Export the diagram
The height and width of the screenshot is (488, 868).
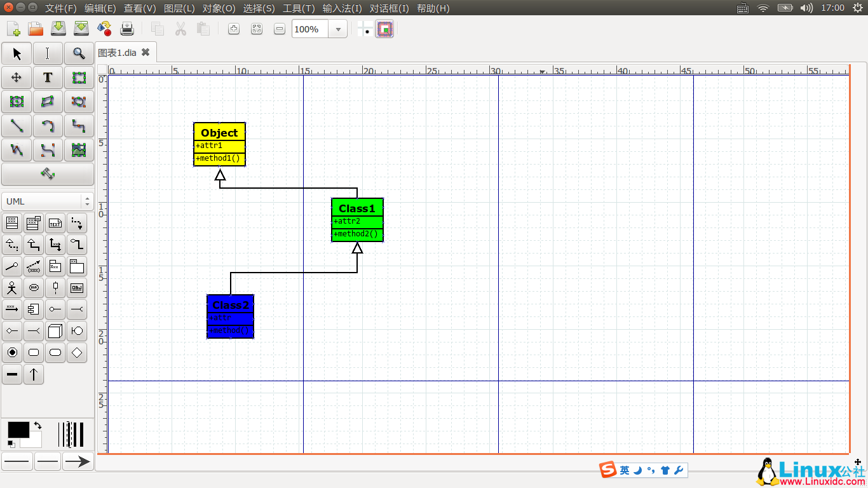point(104,29)
